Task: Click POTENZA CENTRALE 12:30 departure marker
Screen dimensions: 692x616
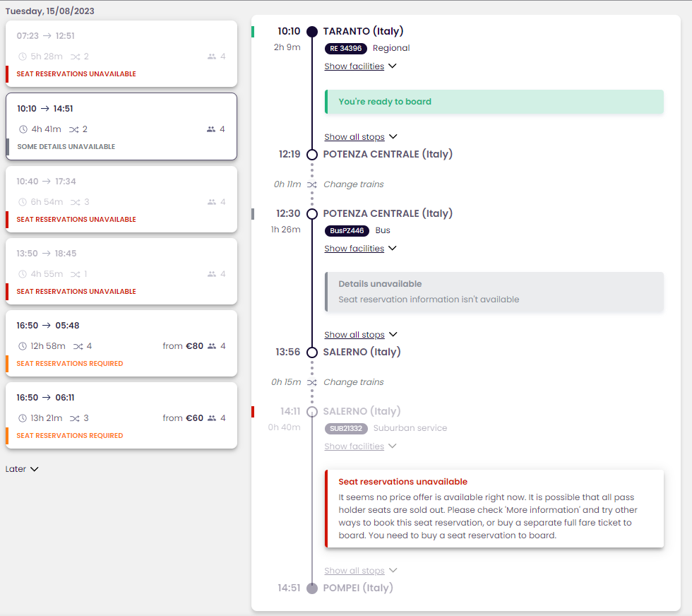Action: point(312,214)
